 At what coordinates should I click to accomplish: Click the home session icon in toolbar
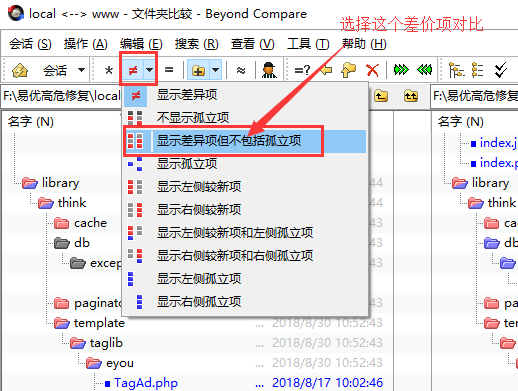pyautogui.click(x=20, y=70)
